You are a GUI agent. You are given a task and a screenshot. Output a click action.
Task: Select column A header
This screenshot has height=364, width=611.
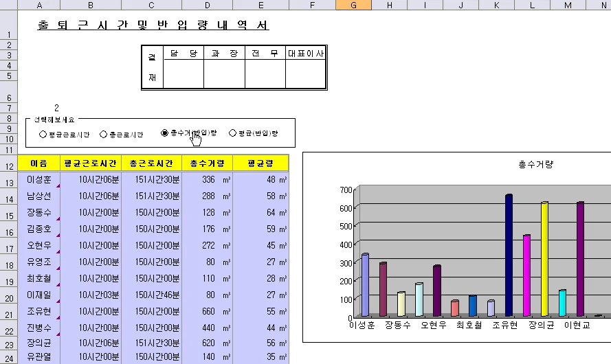(39, 5)
